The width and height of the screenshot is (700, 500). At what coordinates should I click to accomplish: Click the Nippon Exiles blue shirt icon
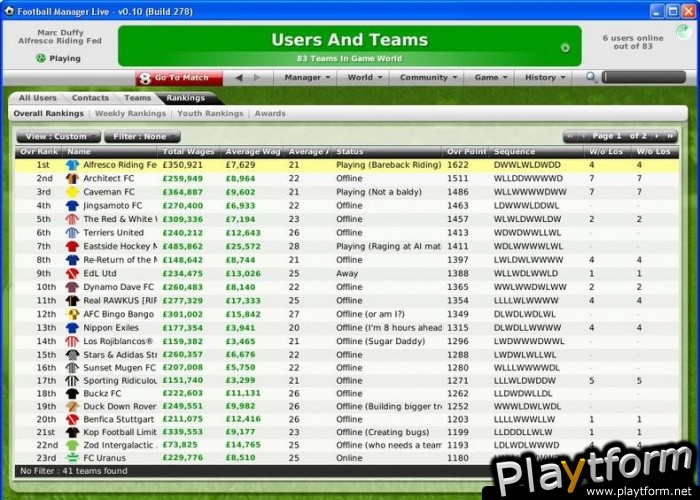tap(72, 328)
